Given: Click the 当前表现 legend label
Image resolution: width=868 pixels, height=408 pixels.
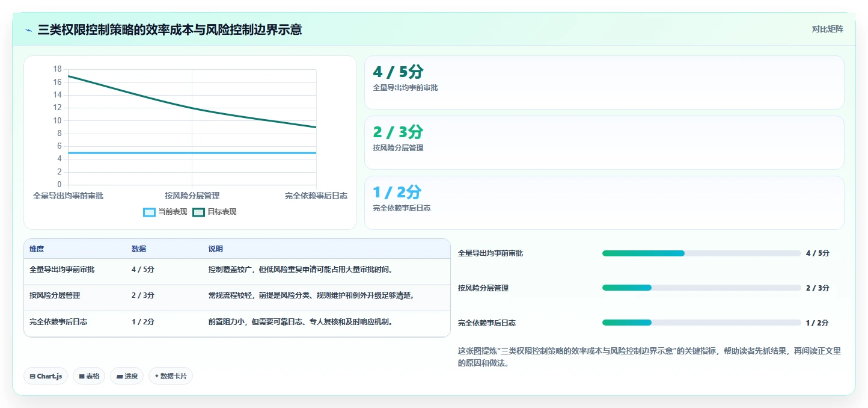Looking at the screenshot, I should [173, 212].
